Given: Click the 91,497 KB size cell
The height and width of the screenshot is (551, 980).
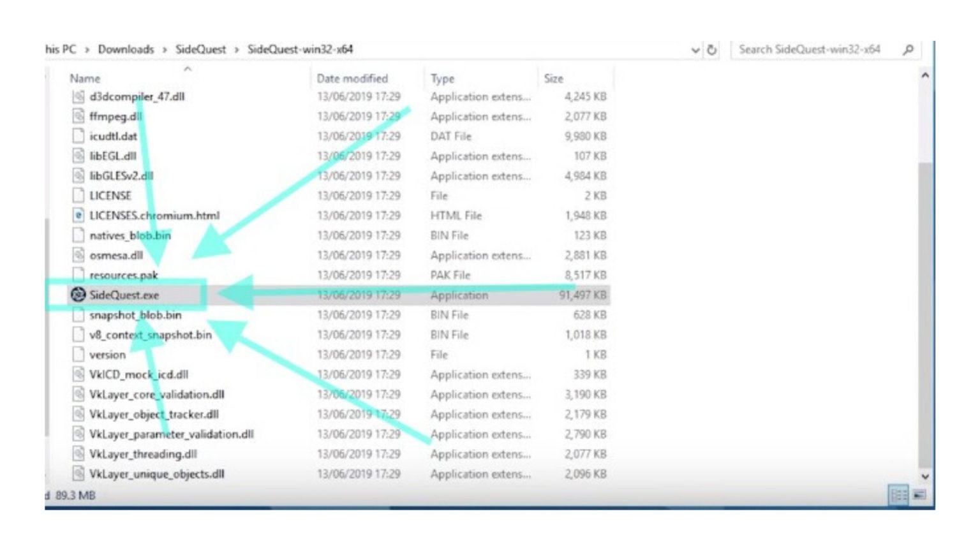Looking at the screenshot, I should point(583,295).
